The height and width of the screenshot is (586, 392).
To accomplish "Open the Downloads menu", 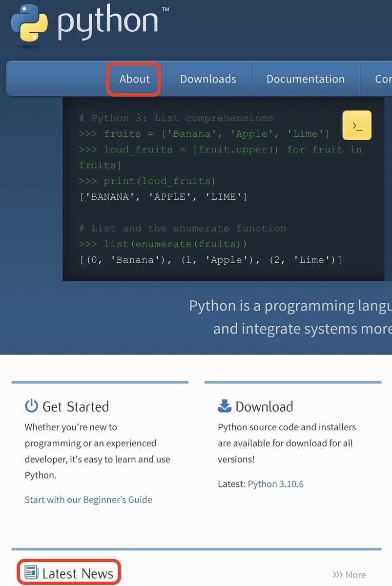I will click(208, 79).
